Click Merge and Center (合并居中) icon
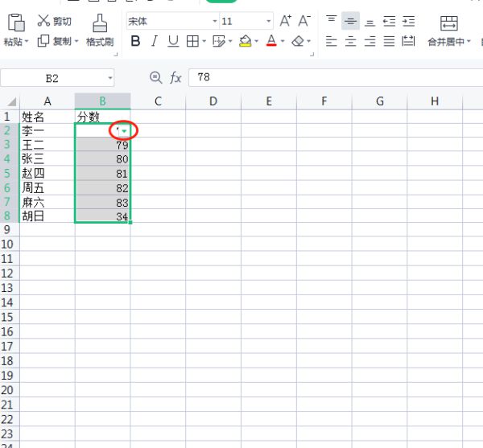Viewport: 483px width, 448px height. coord(449,23)
